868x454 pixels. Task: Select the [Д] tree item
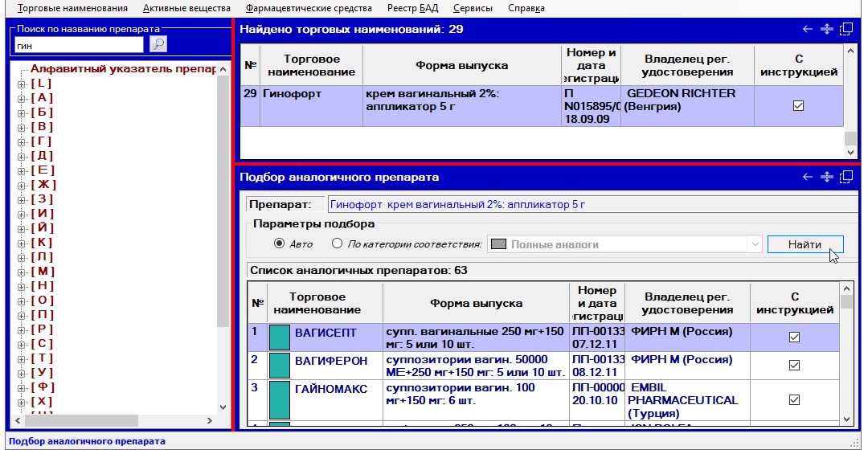tap(42, 156)
